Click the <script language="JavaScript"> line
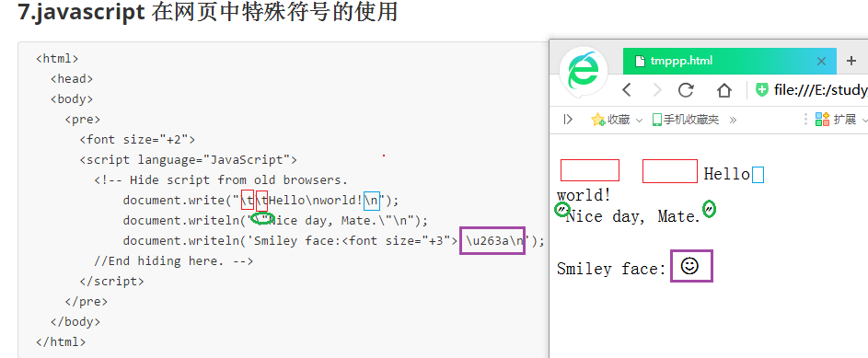Image resolution: width=868 pixels, height=358 pixels. (188, 160)
